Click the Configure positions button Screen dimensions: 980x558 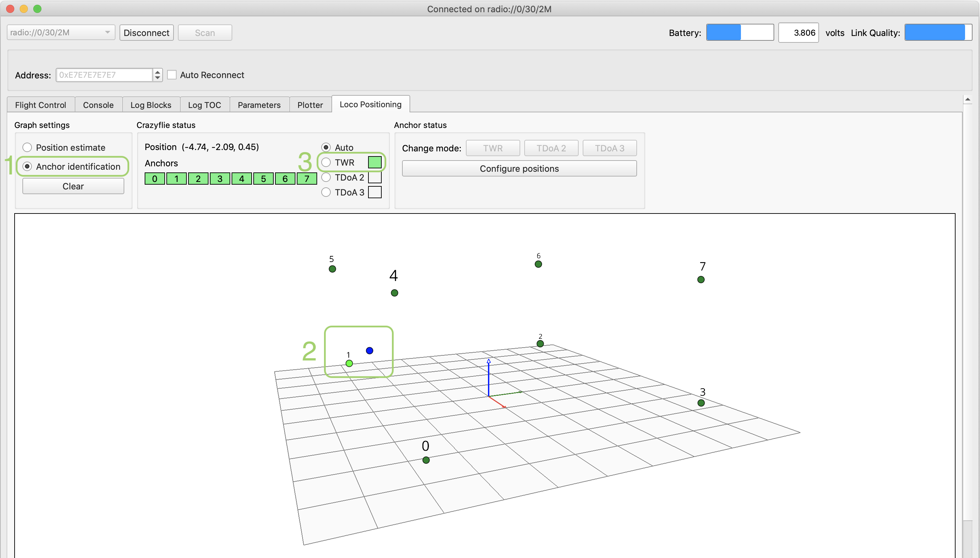click(519, 169)
